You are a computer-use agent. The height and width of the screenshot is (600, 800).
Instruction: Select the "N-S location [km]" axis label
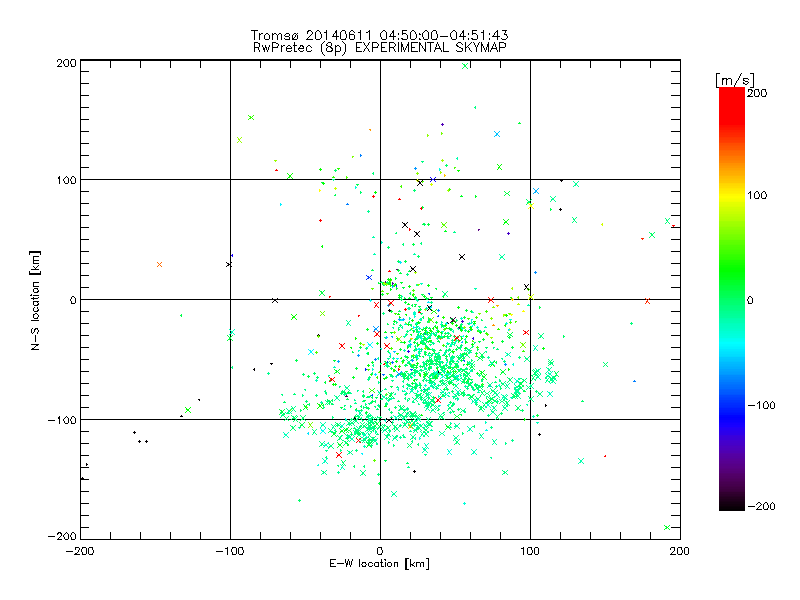pos(35,300)
